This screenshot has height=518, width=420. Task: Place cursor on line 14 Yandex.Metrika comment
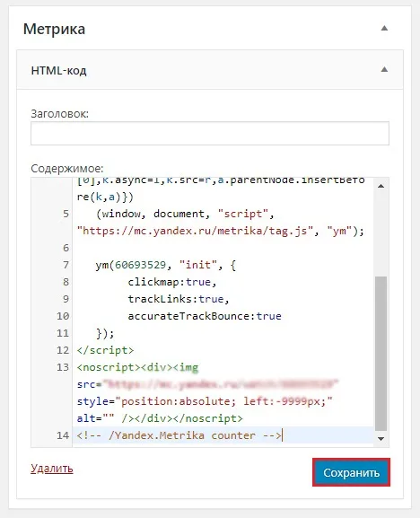pyautogui.click(x=179, y=435)
